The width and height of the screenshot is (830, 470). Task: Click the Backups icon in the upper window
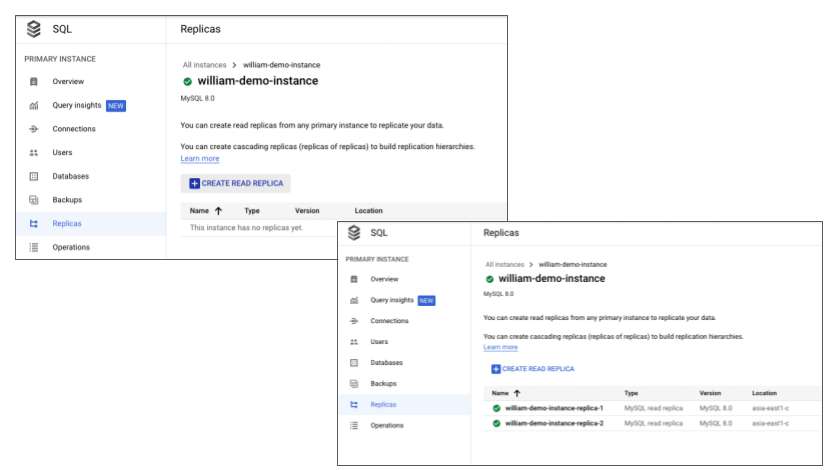(x=34, y=200)
